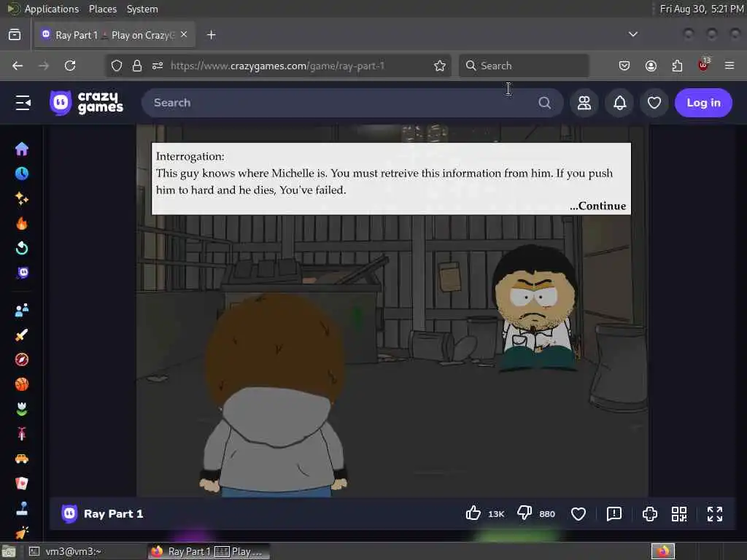Open the basketball category icon
Image resolution: width=747 pixels, height=560 pixels.
pos(22,384)
